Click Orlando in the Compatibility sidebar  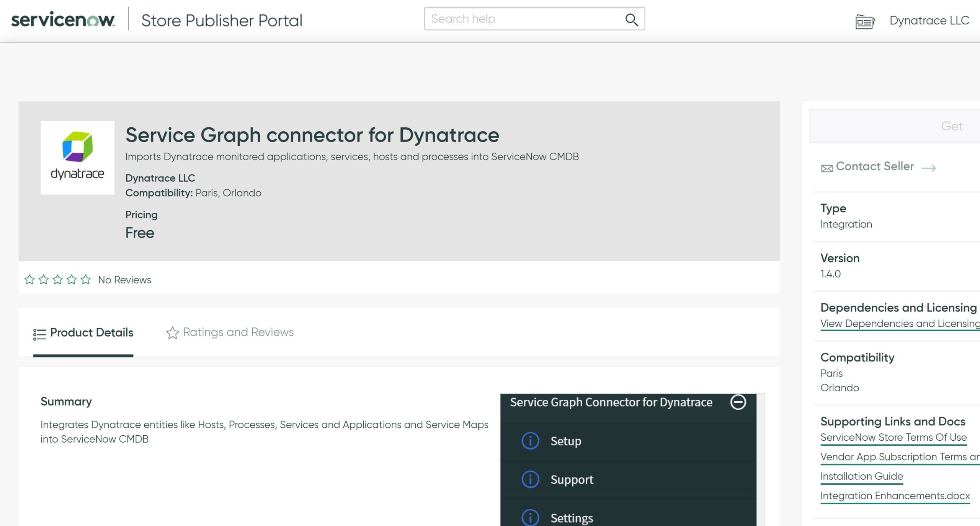point(840,388)
